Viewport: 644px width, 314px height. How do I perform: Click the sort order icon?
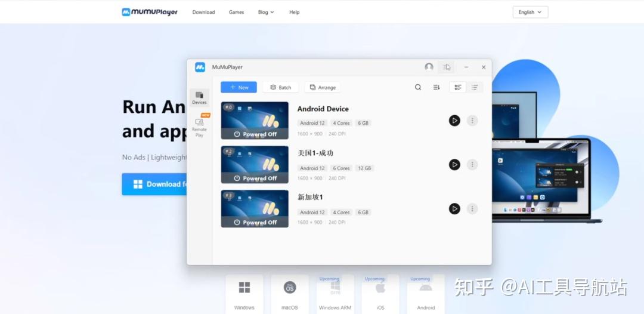pyautogui.click(x=436, y=87)
